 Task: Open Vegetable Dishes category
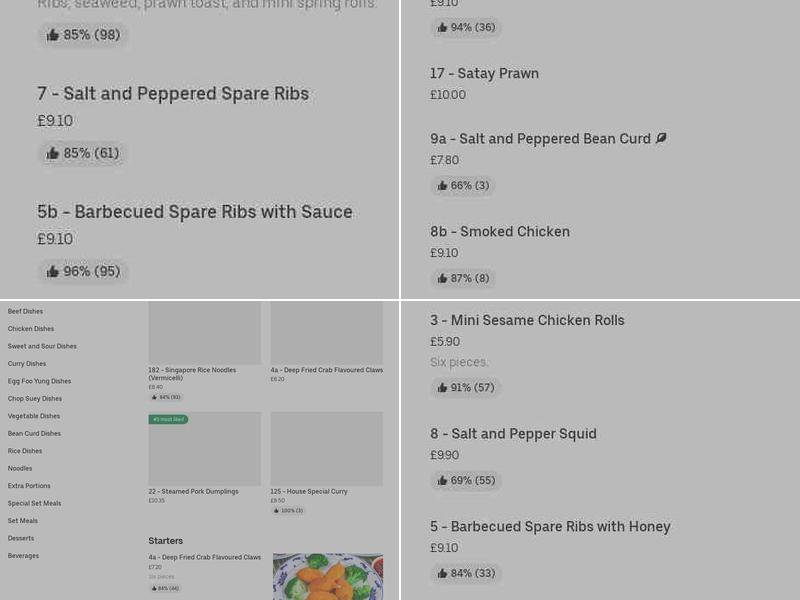(33, 416)
